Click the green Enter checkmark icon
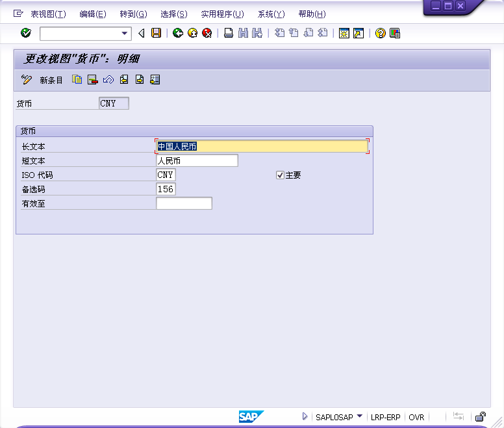504x428 pixels. (x=26, y=33)
